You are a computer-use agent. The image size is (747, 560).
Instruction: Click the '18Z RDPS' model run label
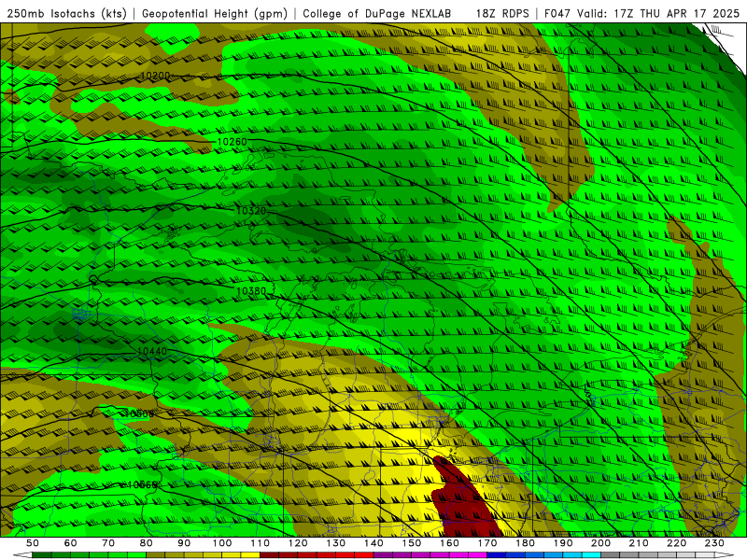pyautogui.click(x=502, y=13)
